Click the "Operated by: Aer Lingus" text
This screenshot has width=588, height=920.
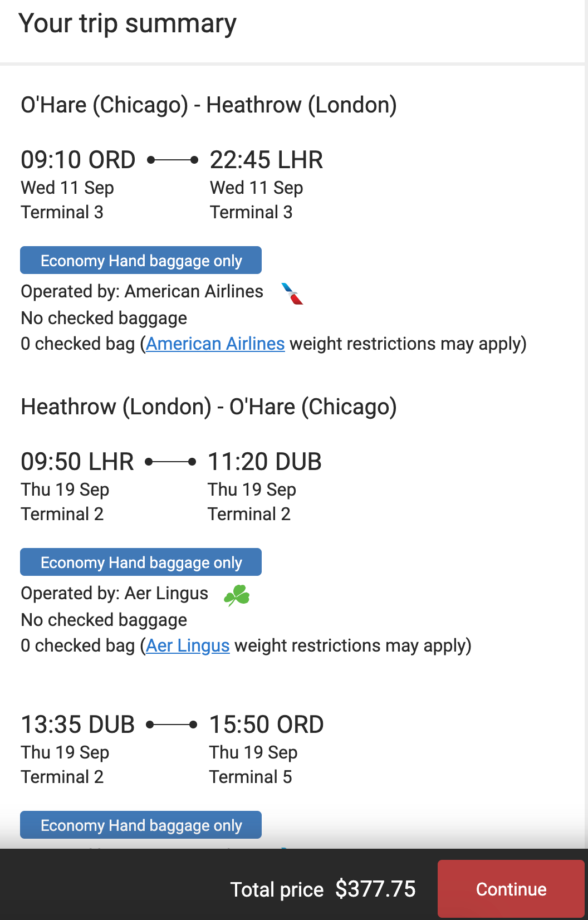tap(115, 594)
